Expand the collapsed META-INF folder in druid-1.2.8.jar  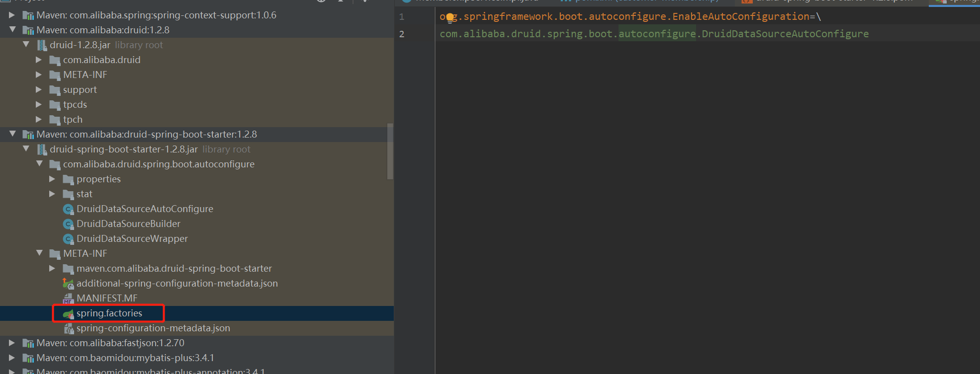point(38,75)
